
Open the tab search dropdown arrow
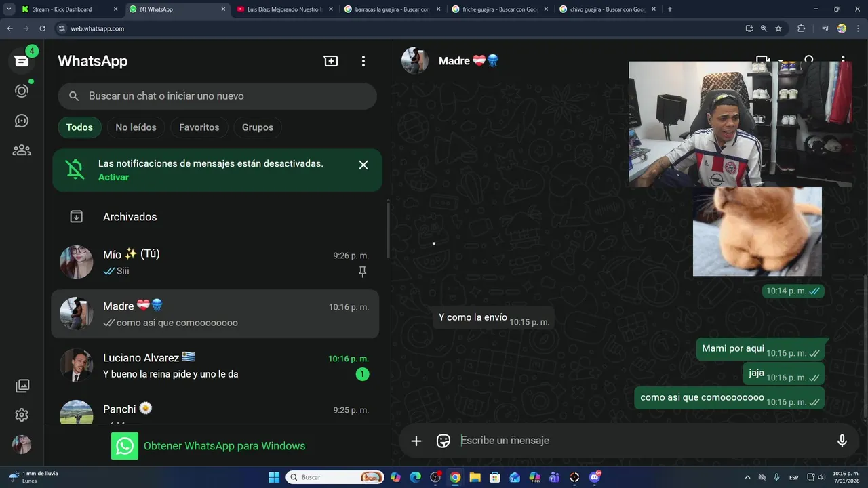click(x=9, y=9)
